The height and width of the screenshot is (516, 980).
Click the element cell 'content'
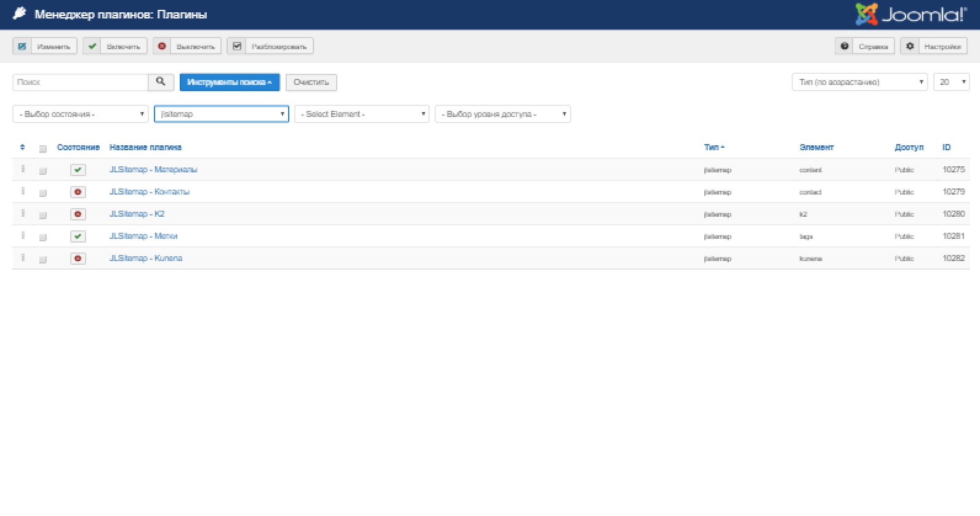coord(811,170)
